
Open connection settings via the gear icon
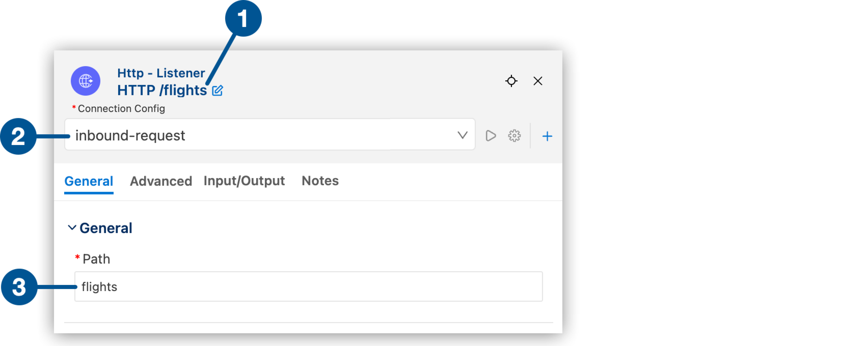[514, 136]
